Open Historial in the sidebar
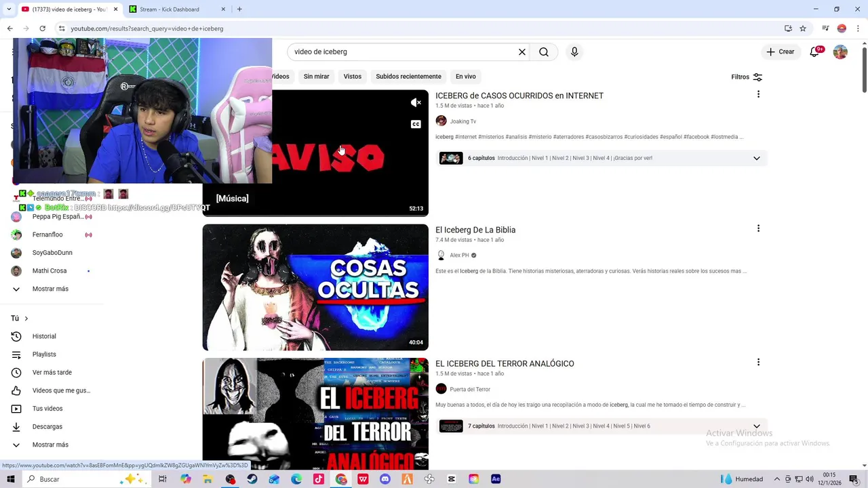The width and height of the screenshot is (868, 488). click(x=44, y=336)
